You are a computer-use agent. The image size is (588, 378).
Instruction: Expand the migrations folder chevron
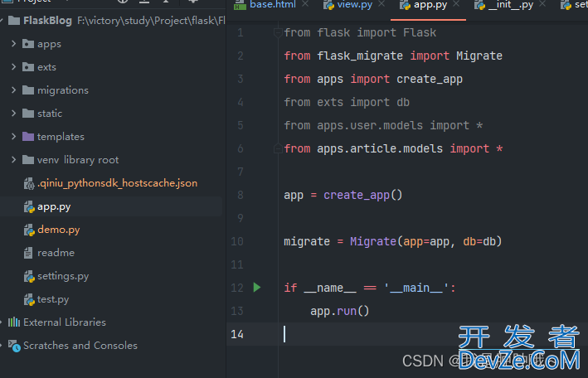click(x=14, y=90)
